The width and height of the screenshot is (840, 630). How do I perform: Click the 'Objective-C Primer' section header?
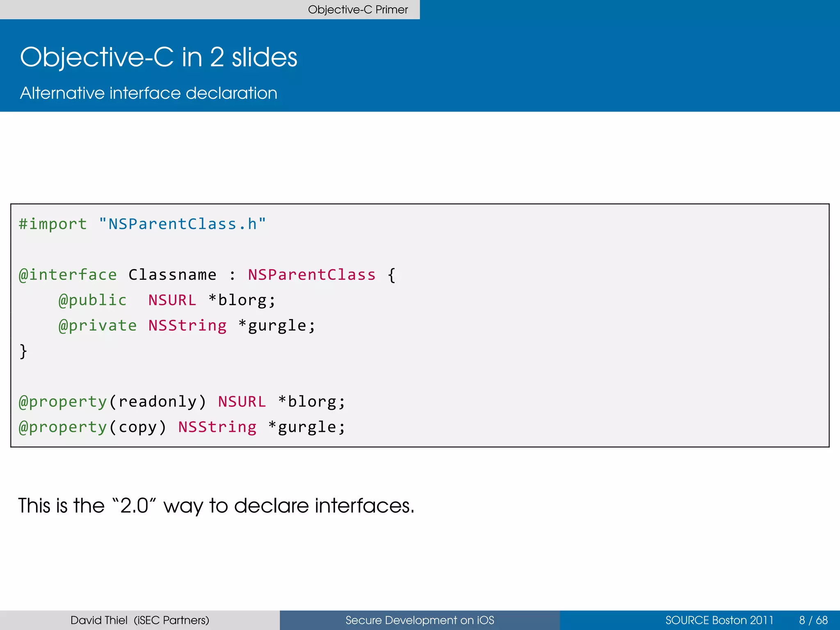pyautogui.click(x=358, y=9)
